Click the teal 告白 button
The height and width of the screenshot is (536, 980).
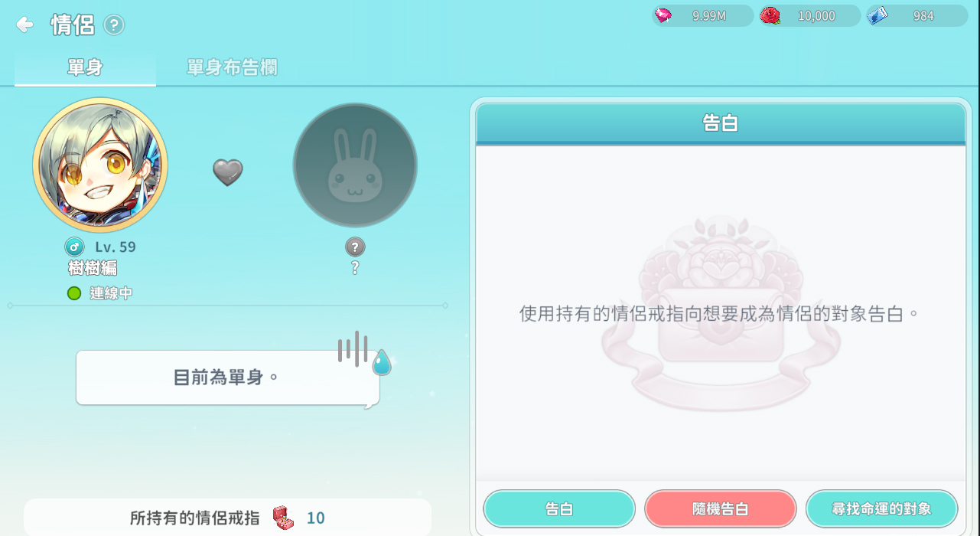pyautogui.click(x=559, y=509)
